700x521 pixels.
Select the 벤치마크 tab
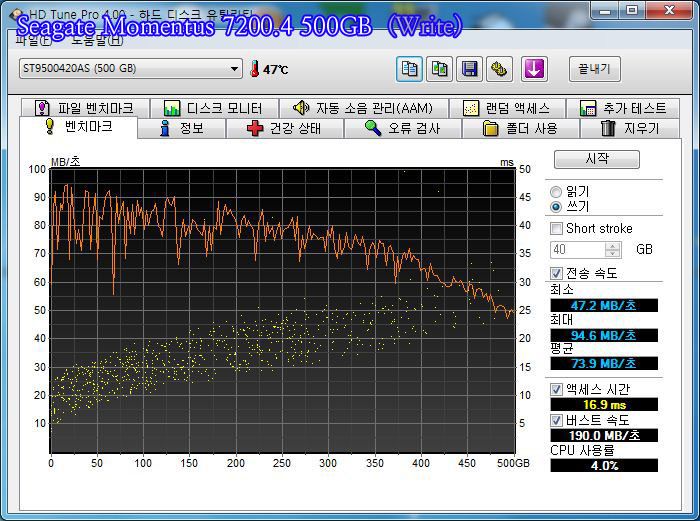(79, 127)
